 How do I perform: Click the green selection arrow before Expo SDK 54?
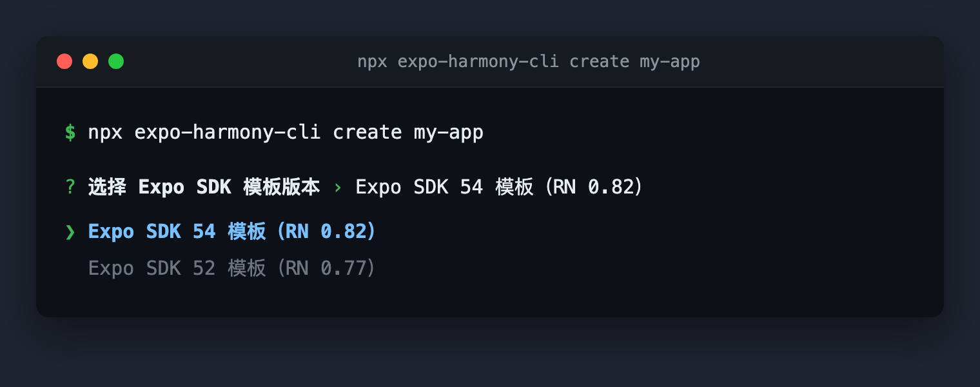(x=70, y=232)
